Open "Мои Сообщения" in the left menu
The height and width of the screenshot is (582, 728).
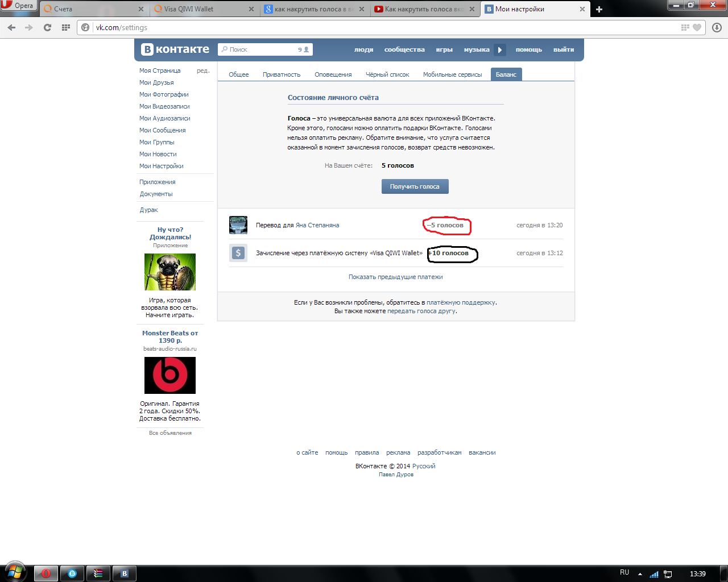[x=163, y=130]
